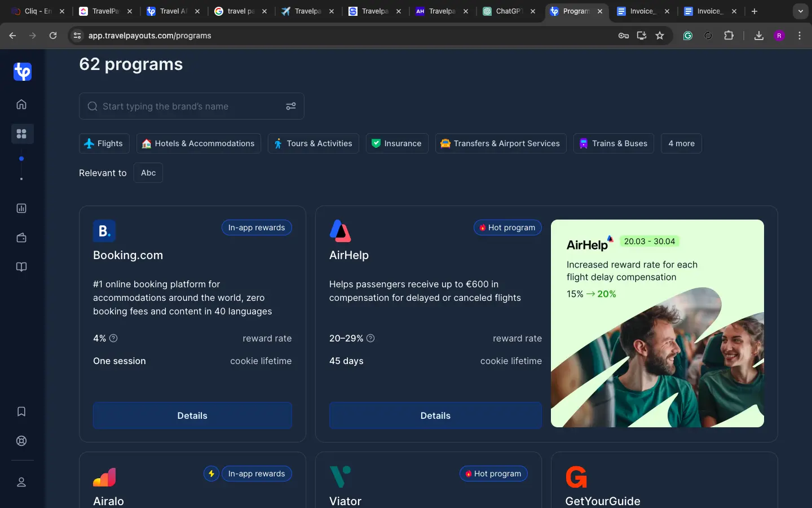Open the user profile icon in sidebar
Viewport: 812px width, 508px height.
(x=21, y=482)
